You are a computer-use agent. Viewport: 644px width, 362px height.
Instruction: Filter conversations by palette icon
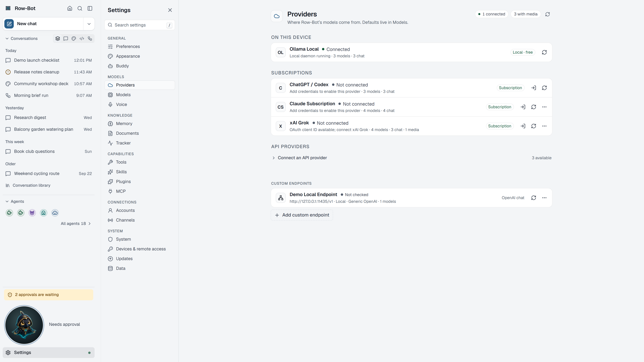pyautogui.click(x=74, y=39)
